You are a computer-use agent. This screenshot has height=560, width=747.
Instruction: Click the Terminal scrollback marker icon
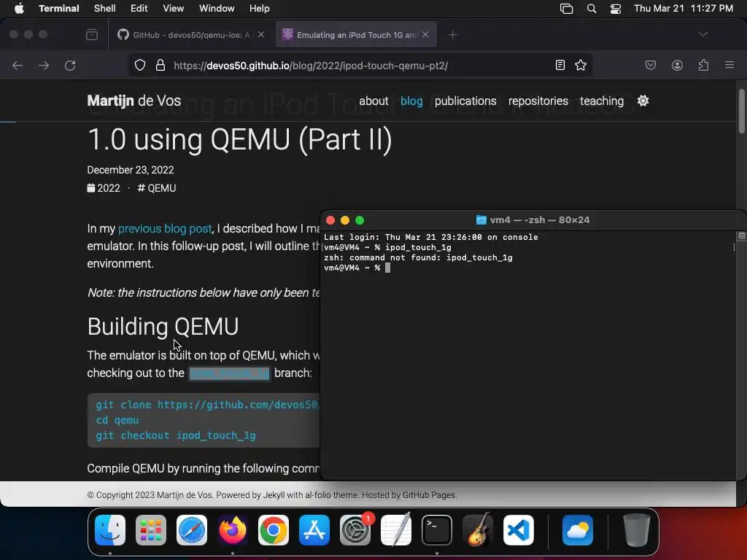coord(741,236)
